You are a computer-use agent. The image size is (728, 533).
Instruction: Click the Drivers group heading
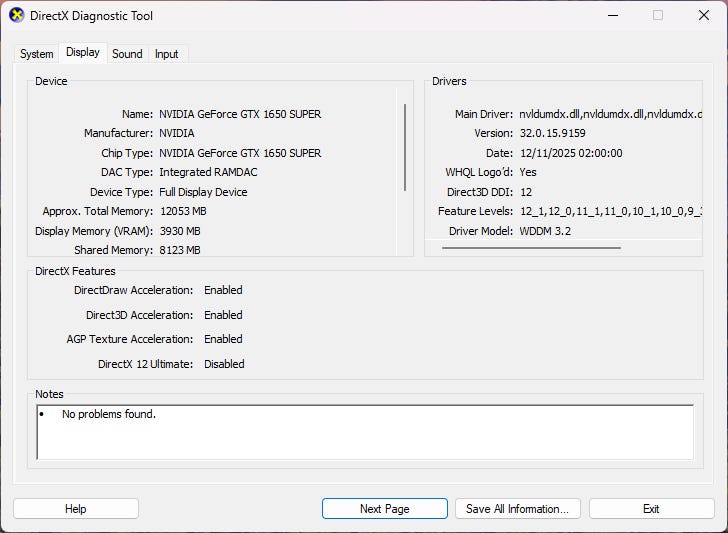tap(449, 81)
